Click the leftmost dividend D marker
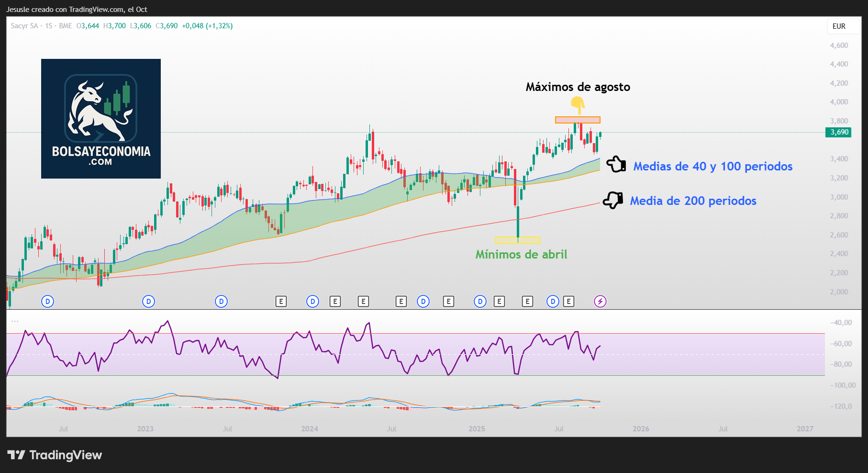Screen dimensions: 868x473 (x=47, y=301)
